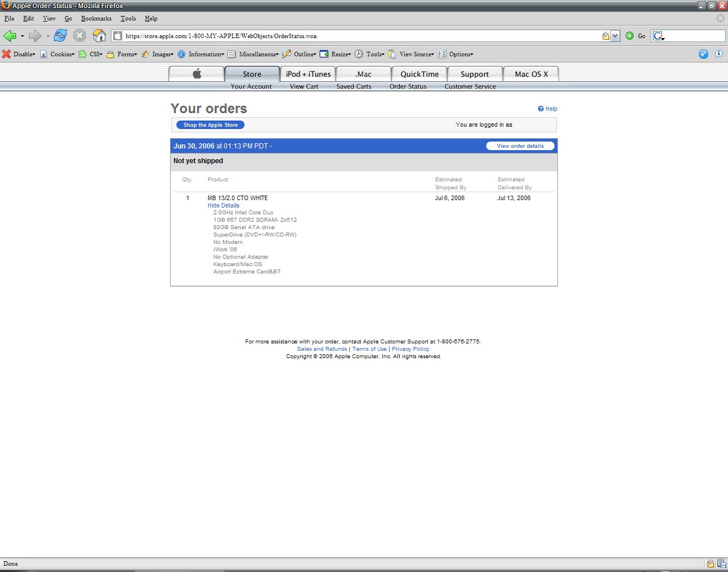Click the Information toolbar icon
This screenshot has height=572, width=728.
(x=181, y=54)
